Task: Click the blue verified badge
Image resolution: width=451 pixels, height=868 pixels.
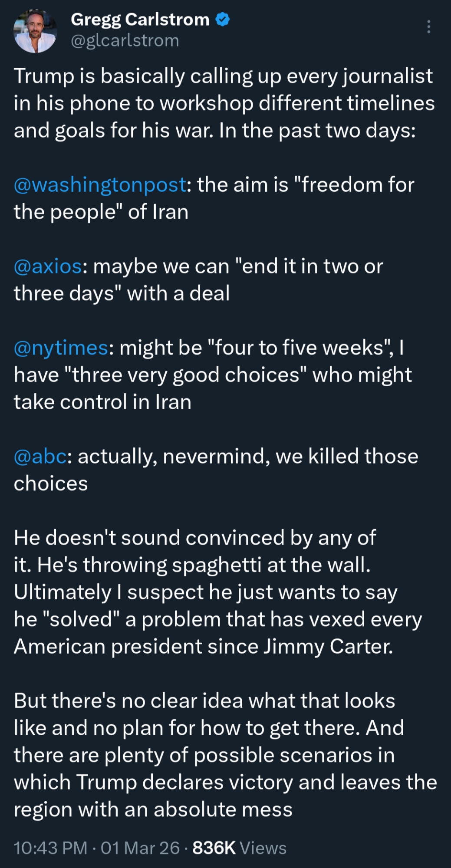Action: tap(223, 20)
